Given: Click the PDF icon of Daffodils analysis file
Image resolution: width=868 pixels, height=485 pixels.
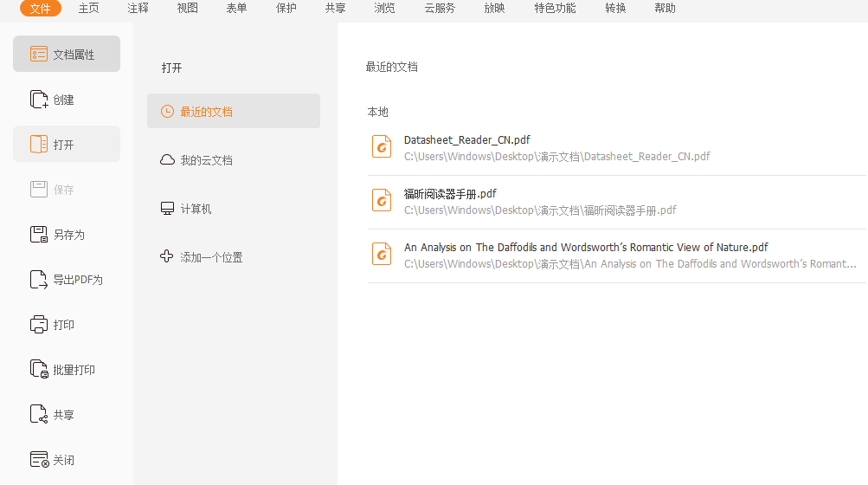Looking at the screenshot, I should (x=382, y=255).
